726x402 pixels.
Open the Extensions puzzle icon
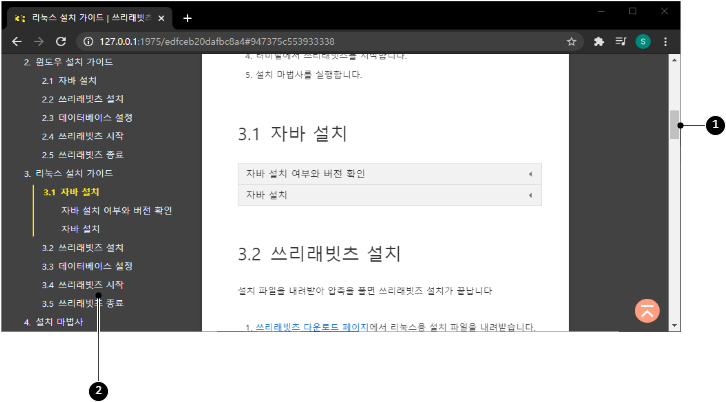point(599,42)
